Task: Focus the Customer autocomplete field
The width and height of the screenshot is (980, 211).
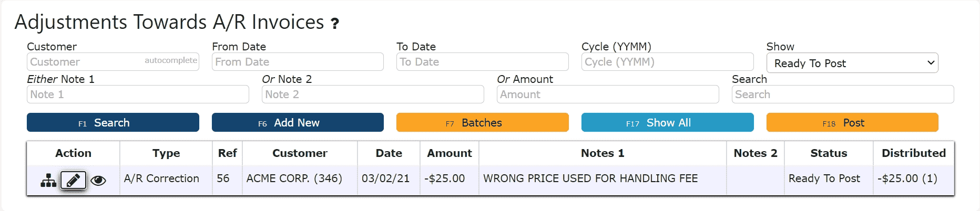Action: pos(113,61)
